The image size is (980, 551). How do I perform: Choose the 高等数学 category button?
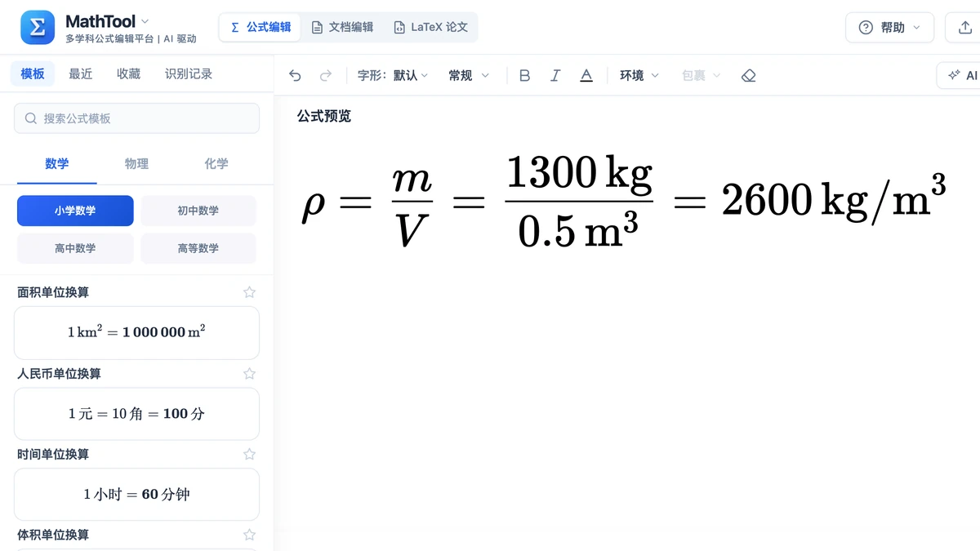(x=198, y=248)
